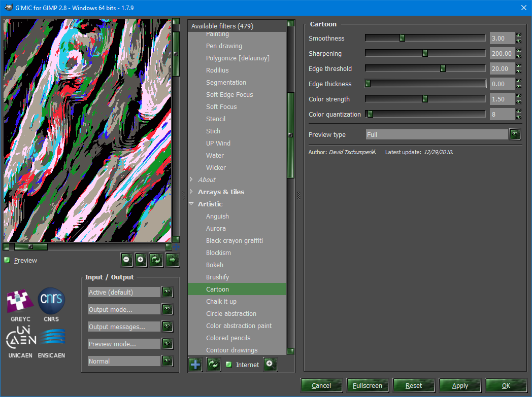Select the Chalk it up filter
The width and height of the screenshot is (532, 397).
(x=237, y=301)
